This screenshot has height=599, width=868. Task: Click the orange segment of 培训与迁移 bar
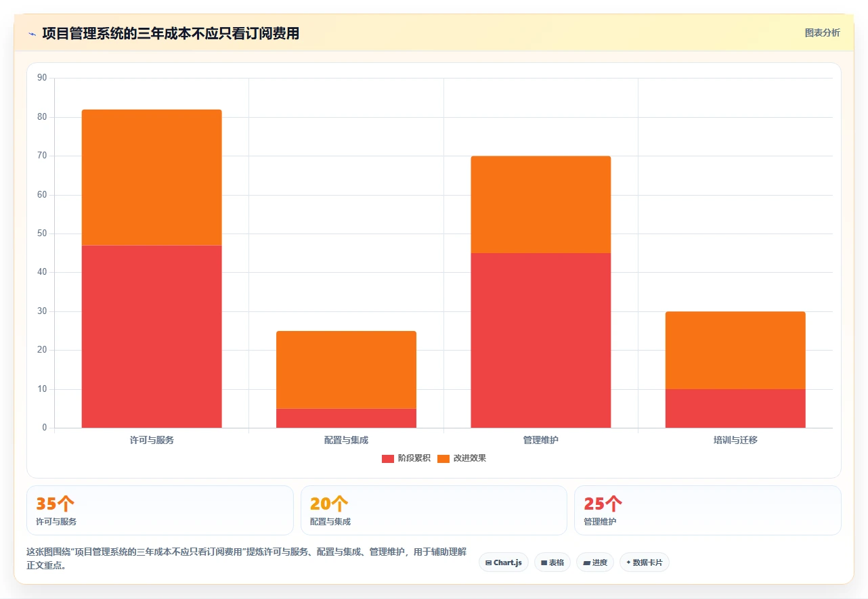click(735, 350)
